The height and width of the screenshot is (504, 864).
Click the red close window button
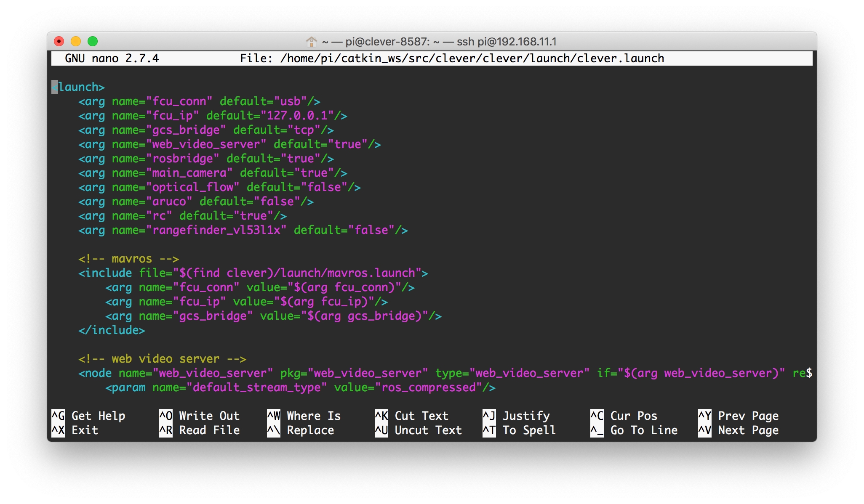tap(59, 41)
